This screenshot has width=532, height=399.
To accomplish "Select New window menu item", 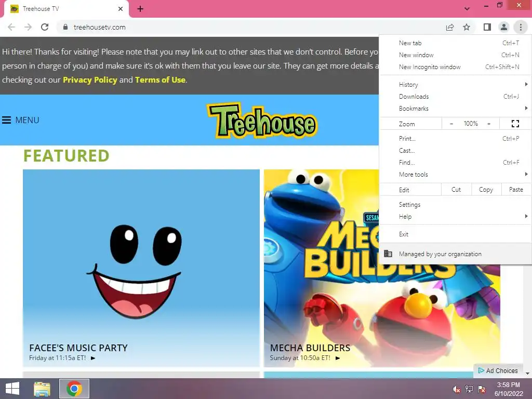I will tap(455, 55).
